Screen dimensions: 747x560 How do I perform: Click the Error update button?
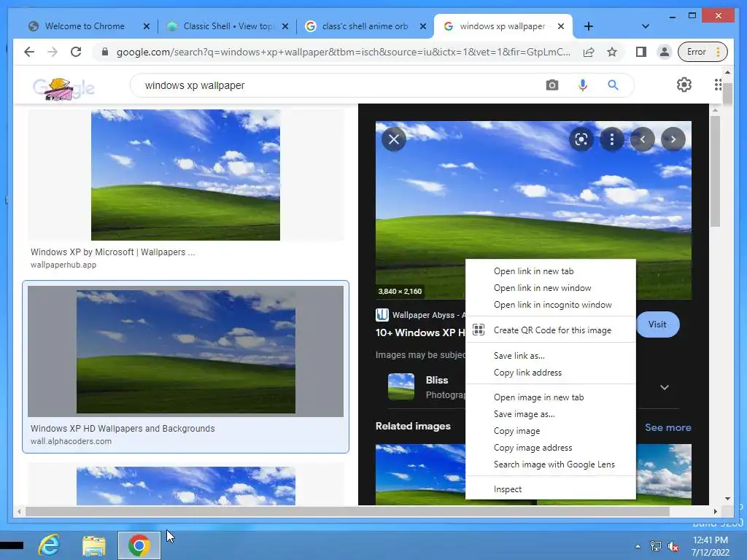pos(703,52)
